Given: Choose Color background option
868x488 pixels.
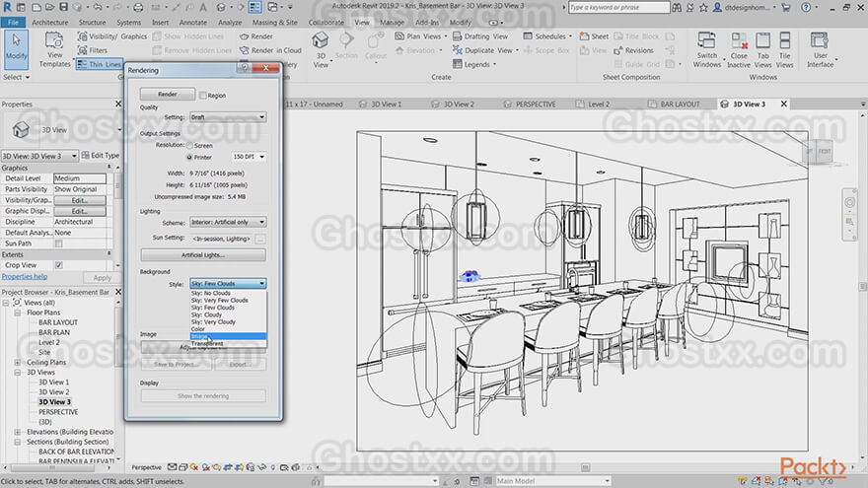Looking at the screenshot, I should pos(228,329).
